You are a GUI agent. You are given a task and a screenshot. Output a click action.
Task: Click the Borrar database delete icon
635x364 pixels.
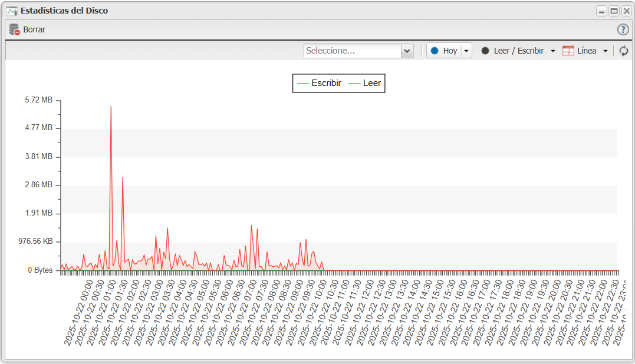pyautogui.click(x=15, y=29)
